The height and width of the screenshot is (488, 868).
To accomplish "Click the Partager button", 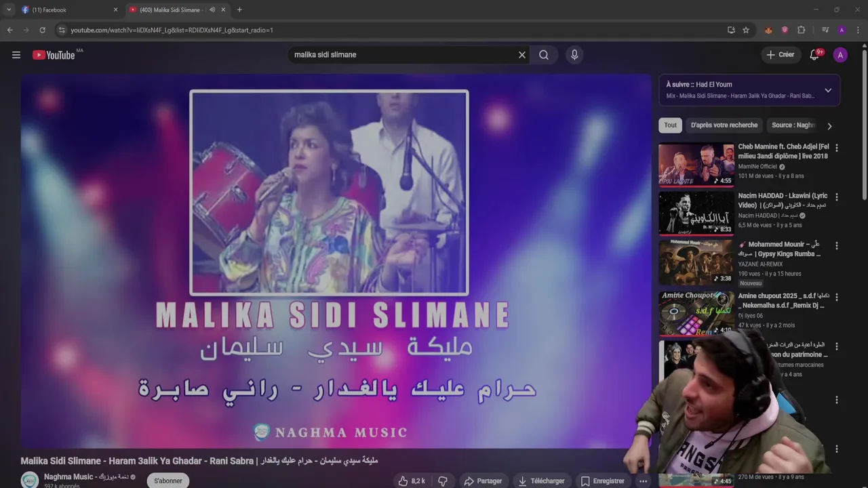I will tap(483, 481).
